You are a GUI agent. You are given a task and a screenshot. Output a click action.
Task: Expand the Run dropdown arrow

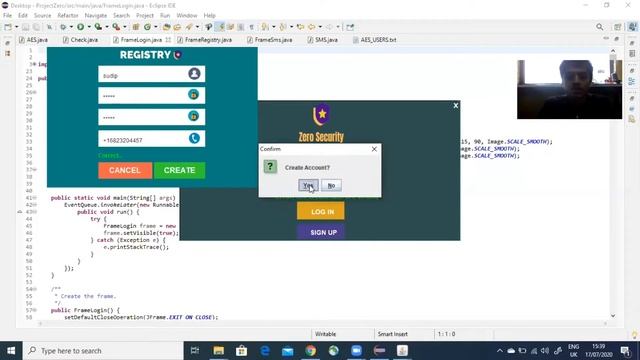(89, 27)
